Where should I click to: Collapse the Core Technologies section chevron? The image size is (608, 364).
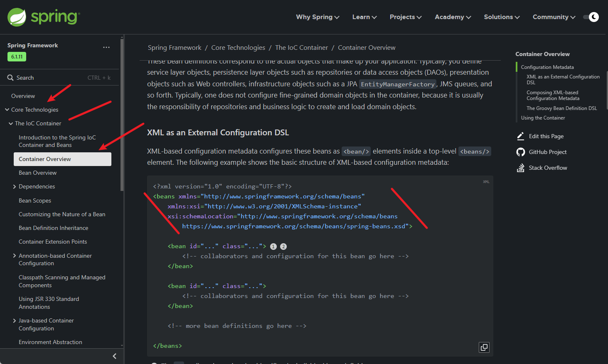pyautogui.click(x=7, y=110)
